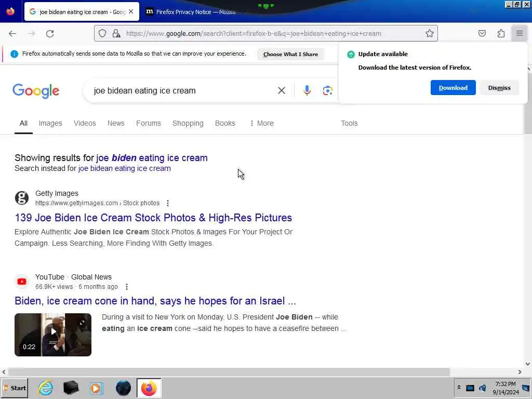Switch to the Videos results tab
532x399 pixels.
click(85, 123)
